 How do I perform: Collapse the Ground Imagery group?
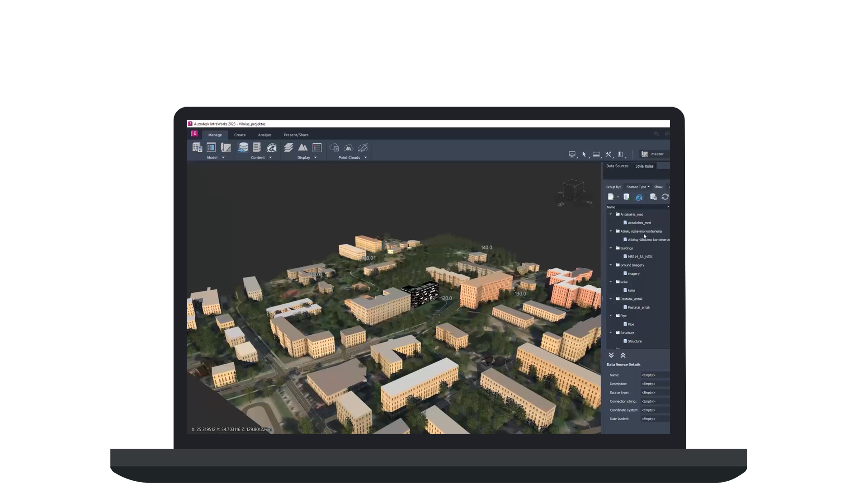[x=611, y=265]
